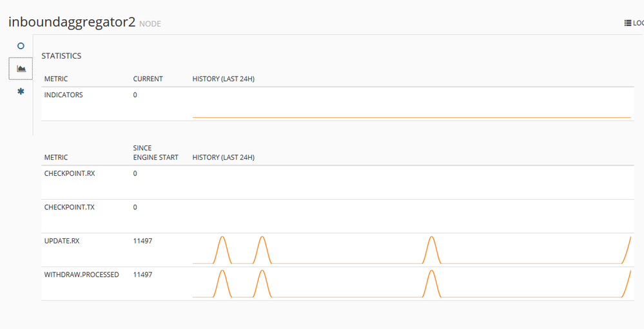The width and height of the screenshot is (644, 329).
Task: Click the UPDATE.RX history sparkline chart
Action: 411,250
